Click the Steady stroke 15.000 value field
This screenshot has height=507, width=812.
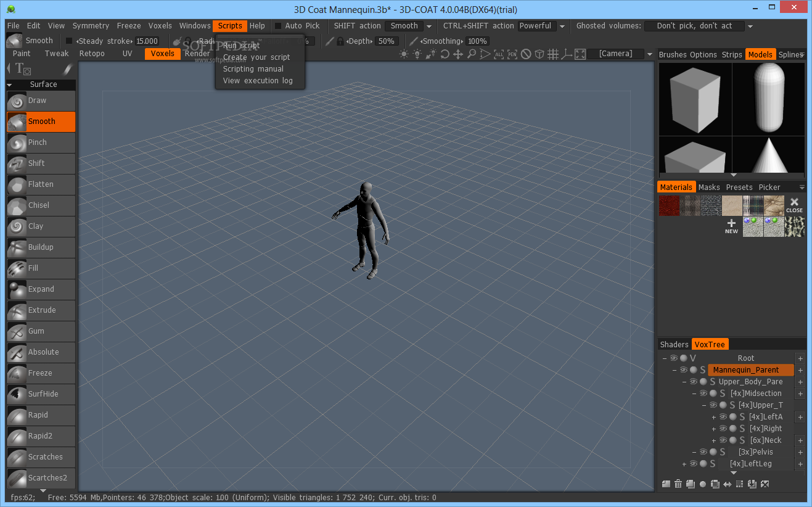(147, 41)
